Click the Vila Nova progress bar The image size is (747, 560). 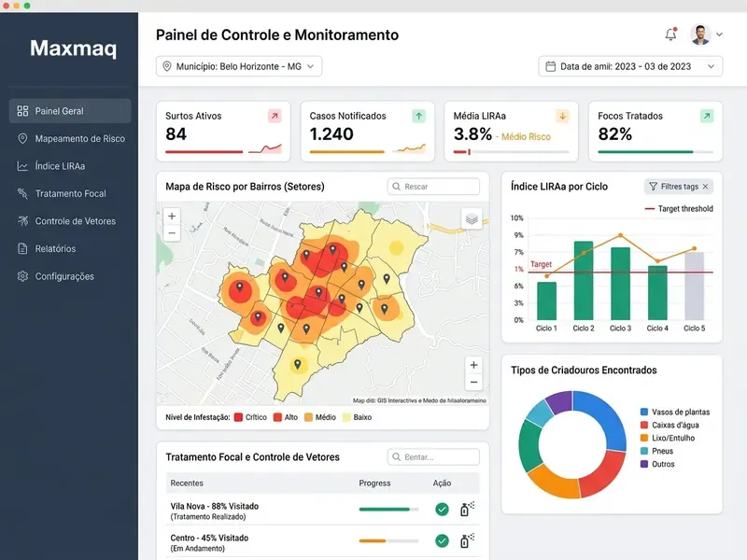pyautogui.click(x=388, y=510)
